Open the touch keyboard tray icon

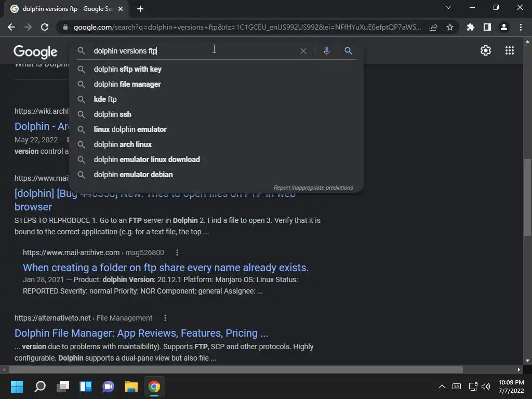click(x=457, y=387)
